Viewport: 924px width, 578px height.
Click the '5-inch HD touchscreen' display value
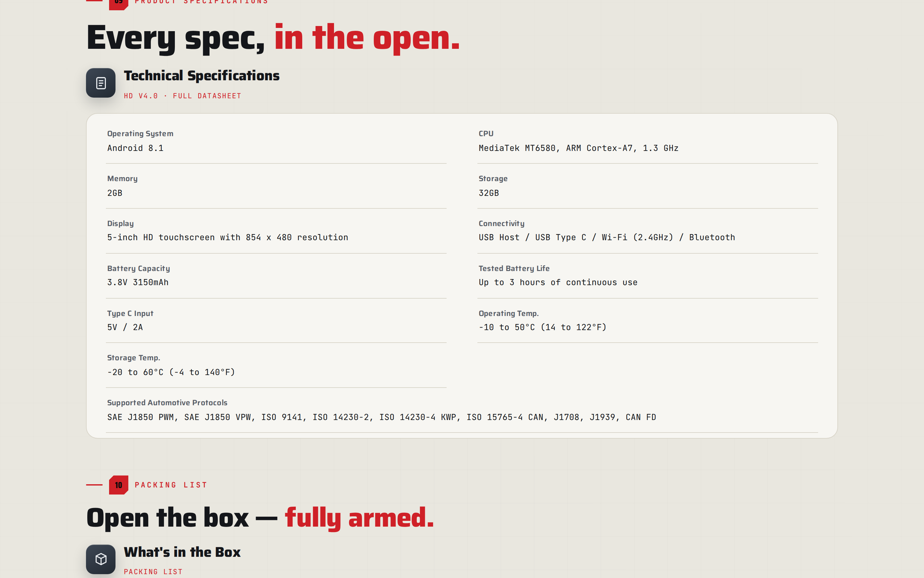227,237
